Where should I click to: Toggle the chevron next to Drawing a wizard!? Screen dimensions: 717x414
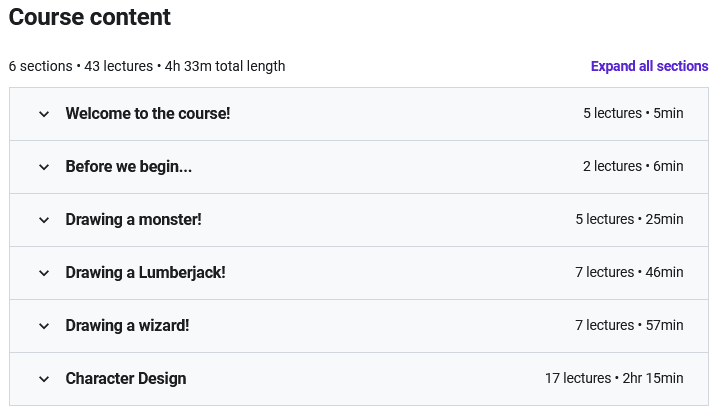tap(44, 326)
